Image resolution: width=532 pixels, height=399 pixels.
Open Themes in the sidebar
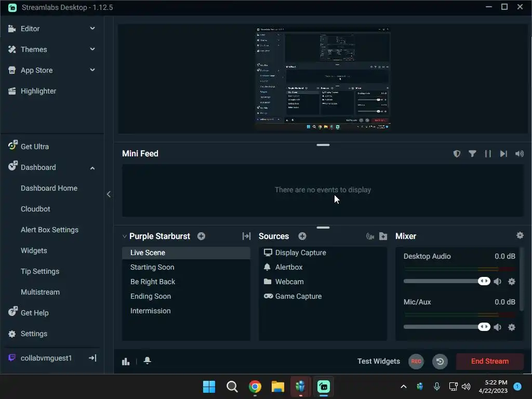click(34, 49)
